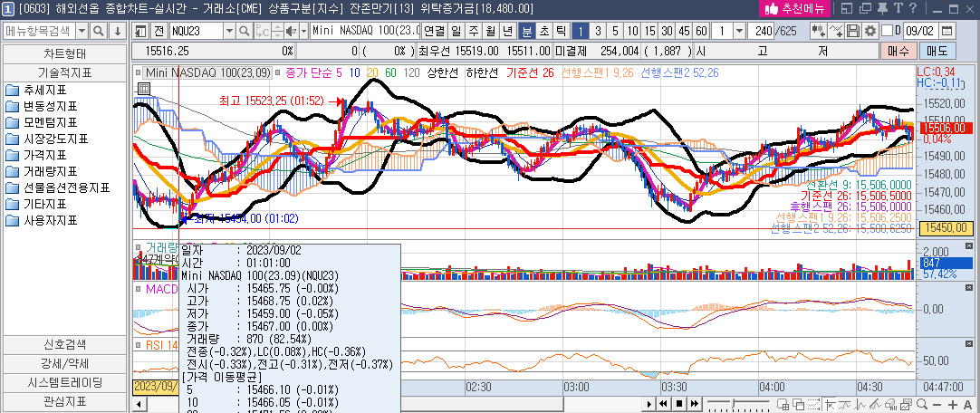The height and width of the screenshot is (413, 980).
Task: Click the data grid icon on chart
Action: coord(143,89)
